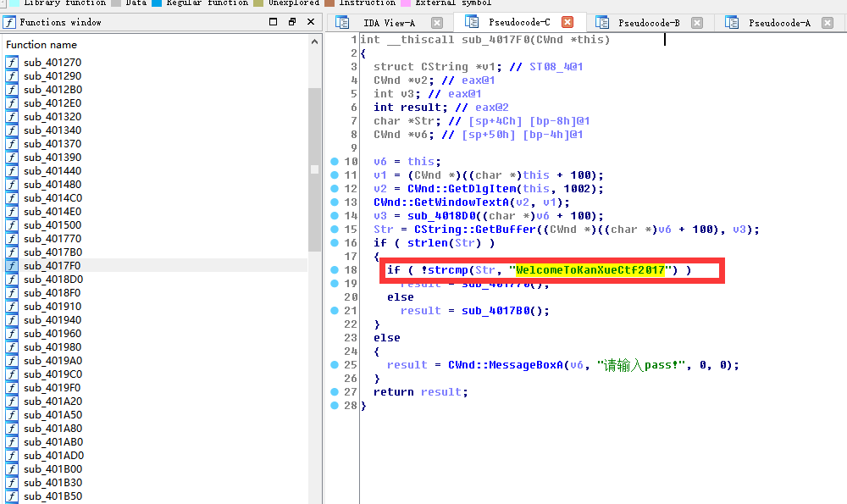The height and width of the screenshot is (504, 847).
Task: Click CString::GetBuffer call in code
Action: coord(475,229)
